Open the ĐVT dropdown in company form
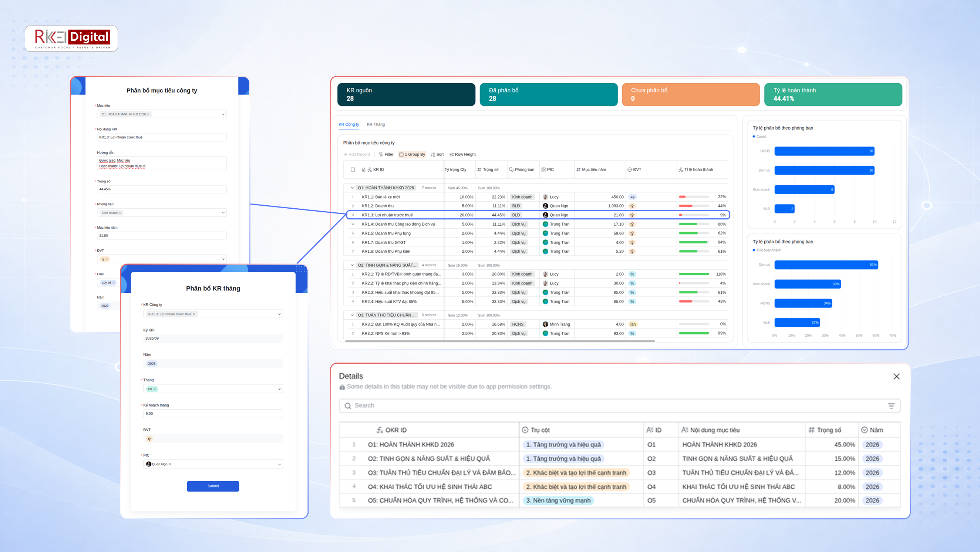This screenshot has width=980, height=552. click(162, 259)
